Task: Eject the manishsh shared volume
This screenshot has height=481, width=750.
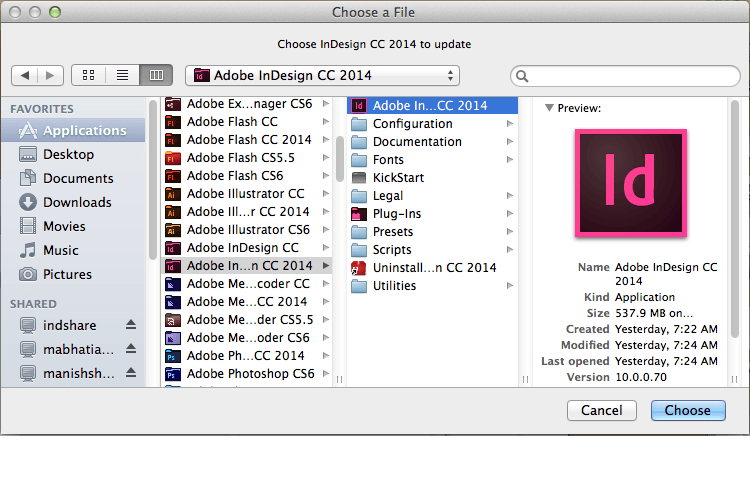Action: [x=131, y=373]
